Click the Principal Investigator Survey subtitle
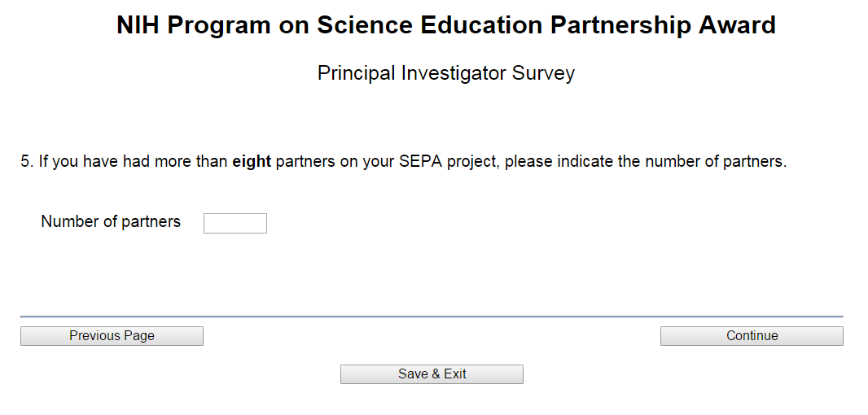The image size is (868, 415). click(x=445, y=73)
